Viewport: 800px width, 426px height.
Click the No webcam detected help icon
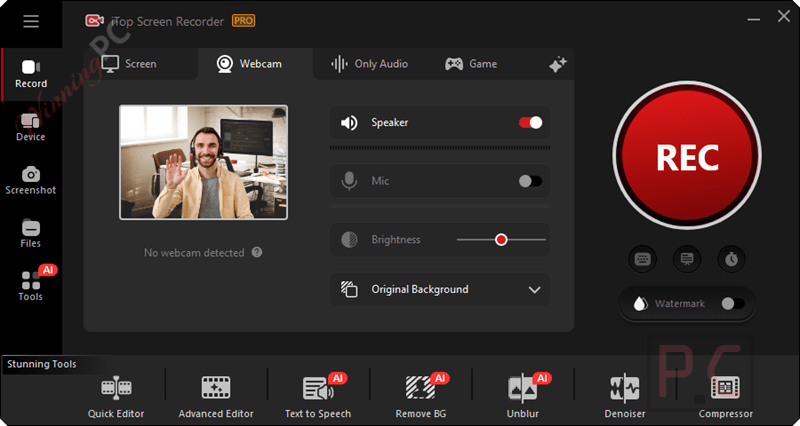pos(257,252)
